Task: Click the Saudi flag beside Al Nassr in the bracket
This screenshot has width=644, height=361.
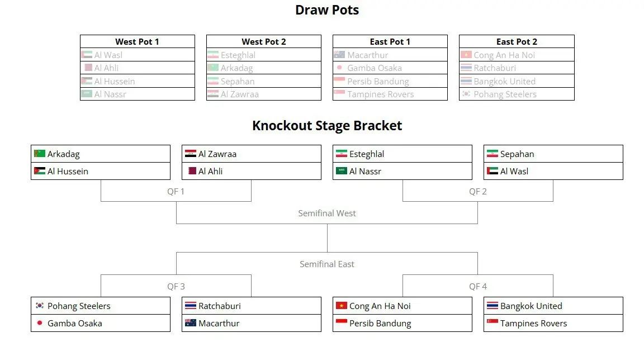Action: pyautogui.click(x=342, y=171)
